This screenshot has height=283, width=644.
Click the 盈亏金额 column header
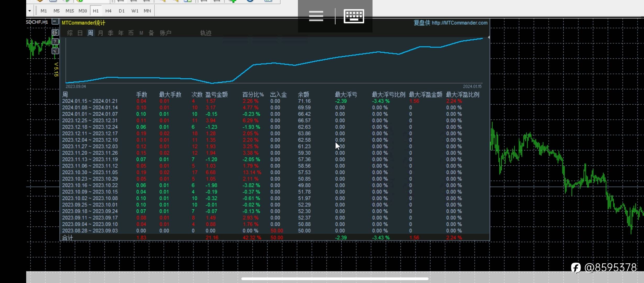click(x=216, y=95)
